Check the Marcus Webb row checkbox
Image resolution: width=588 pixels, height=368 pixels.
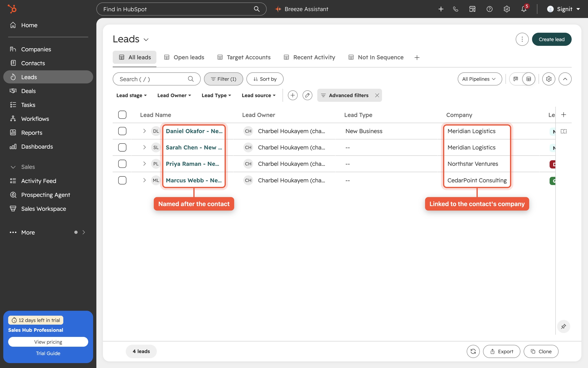122,180
